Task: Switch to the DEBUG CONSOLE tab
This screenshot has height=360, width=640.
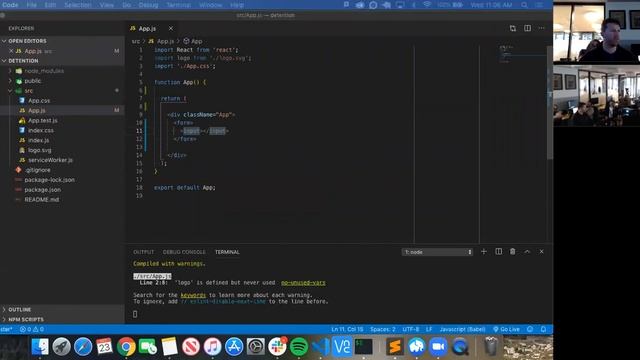Action: (184, 252)
